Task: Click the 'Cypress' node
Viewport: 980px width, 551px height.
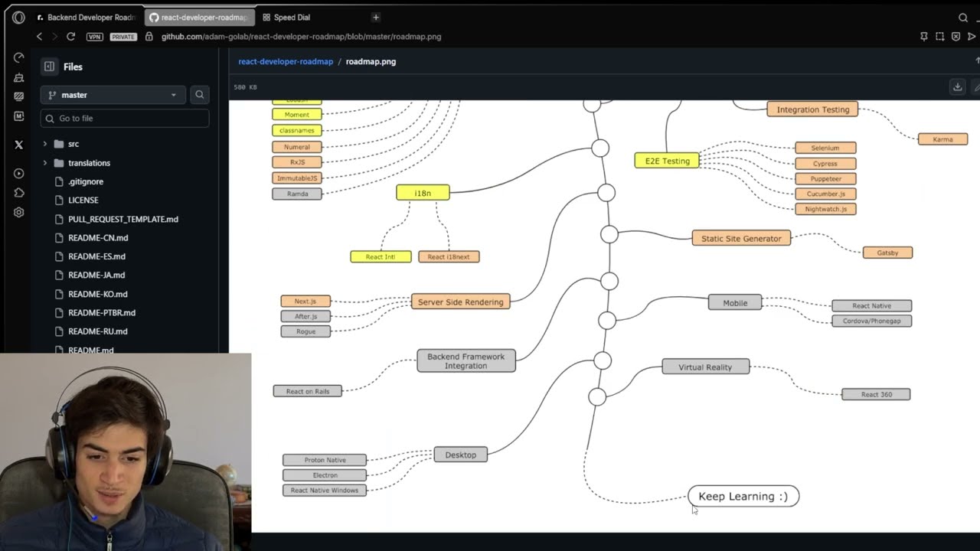Action: coord(825,163)
